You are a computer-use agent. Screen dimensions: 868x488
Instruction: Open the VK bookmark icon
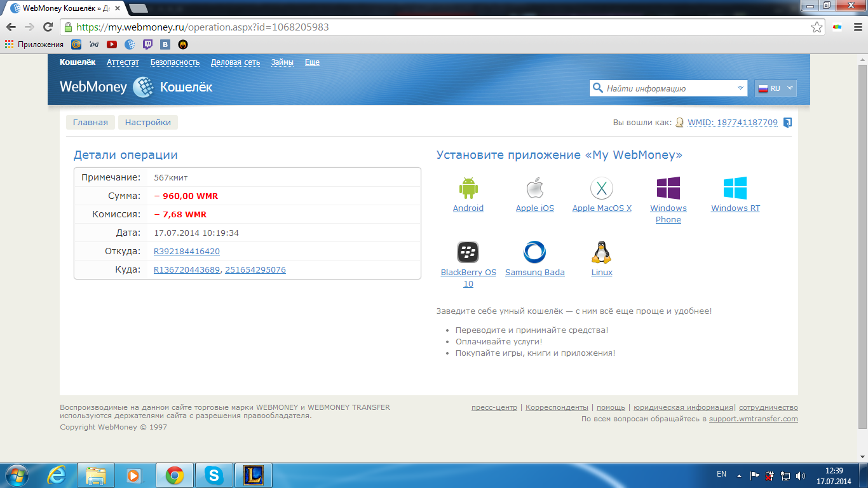(165, 44)
